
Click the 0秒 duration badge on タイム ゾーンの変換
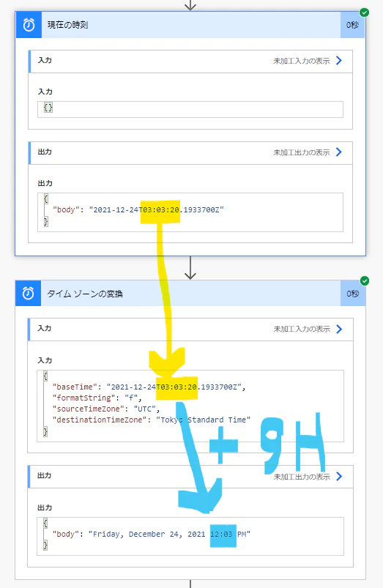(353, 293)
